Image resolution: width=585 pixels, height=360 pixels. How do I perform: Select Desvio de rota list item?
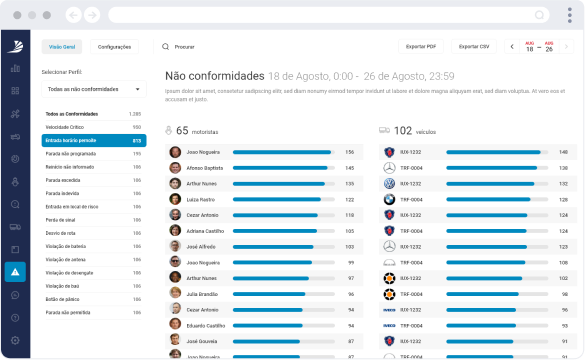(x=94, y=233)
